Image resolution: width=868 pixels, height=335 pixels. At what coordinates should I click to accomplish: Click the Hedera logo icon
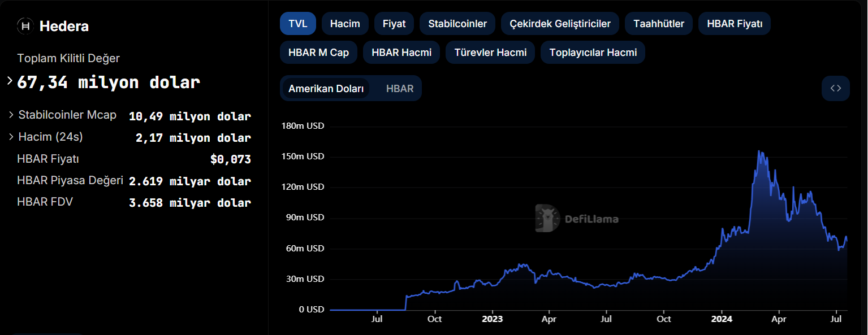point(25,26)
